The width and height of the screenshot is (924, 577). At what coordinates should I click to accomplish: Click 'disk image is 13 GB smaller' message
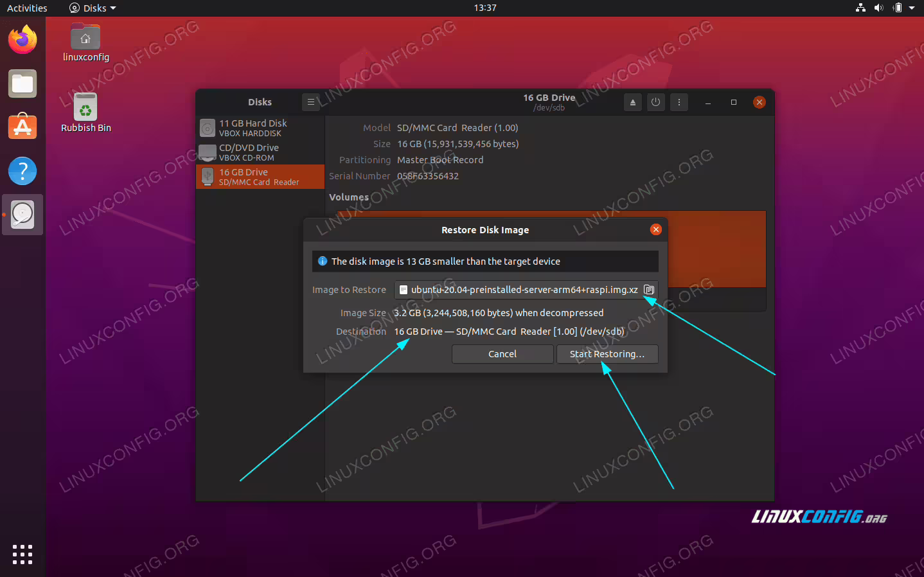(x=446, y=262)
